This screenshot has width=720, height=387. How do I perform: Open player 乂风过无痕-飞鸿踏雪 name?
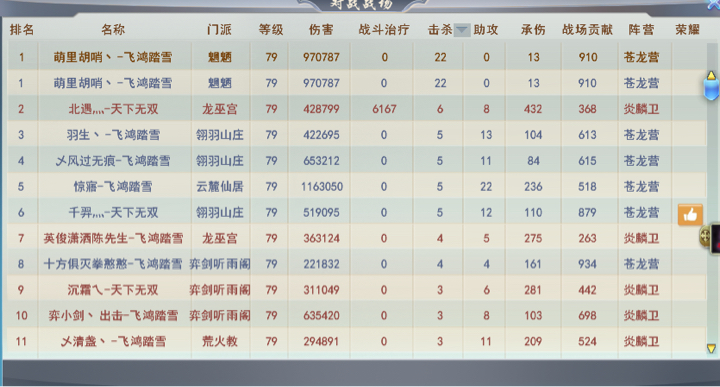(x=113, y=161)
